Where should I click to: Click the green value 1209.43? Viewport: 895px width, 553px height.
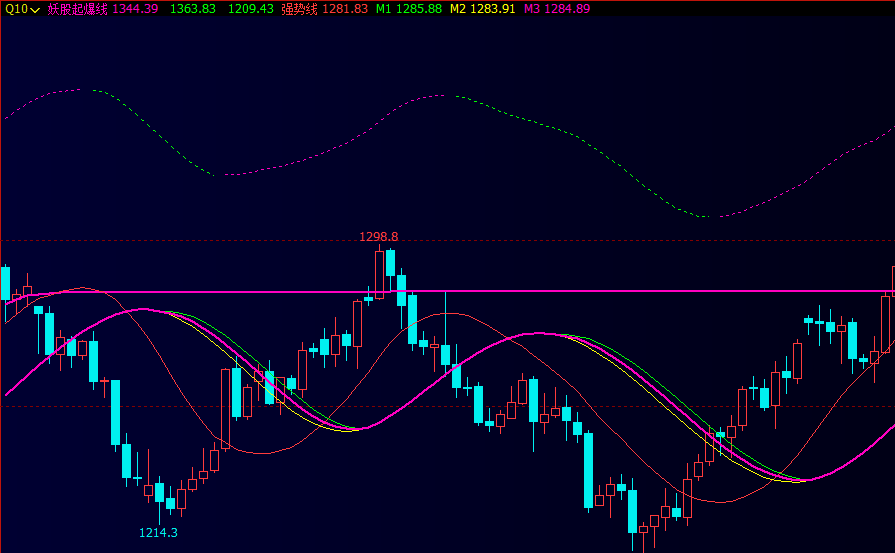(251, 9)
